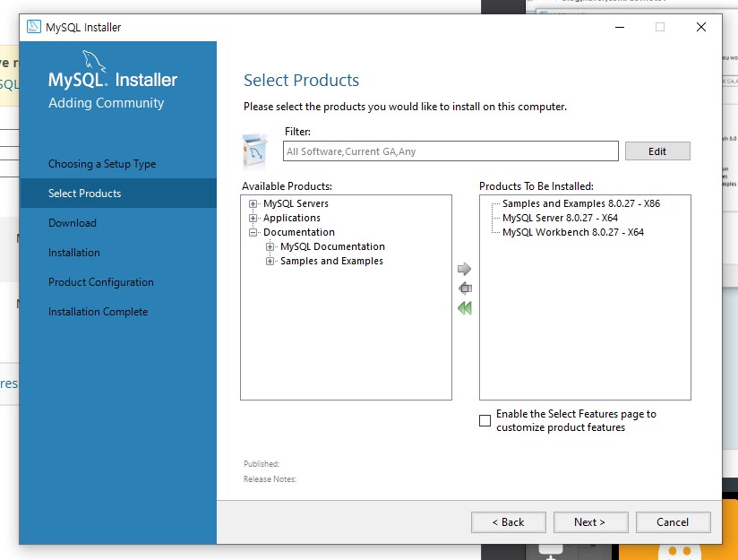Image resolution: width=738 pixels, height=560 pixels.
Task: Click the remove all double green arrow icon
Action: click(x=465, y=308)
